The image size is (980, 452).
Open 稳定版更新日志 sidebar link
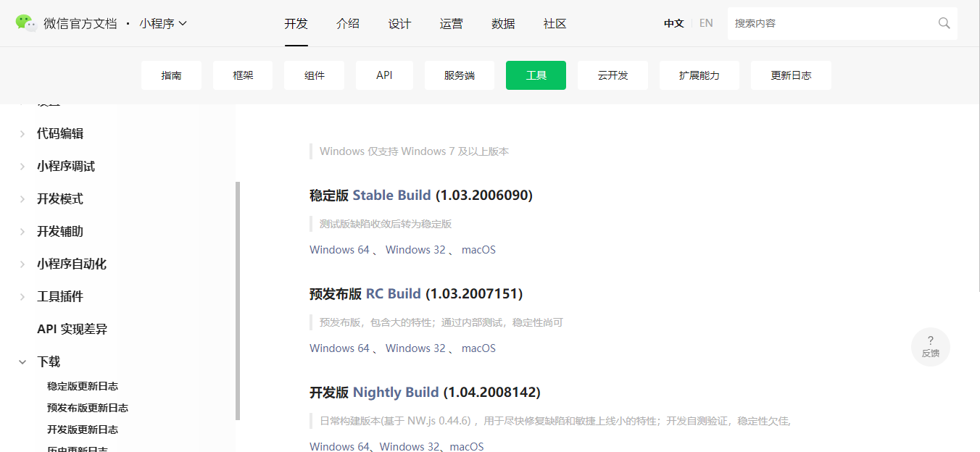pos(83,386)
